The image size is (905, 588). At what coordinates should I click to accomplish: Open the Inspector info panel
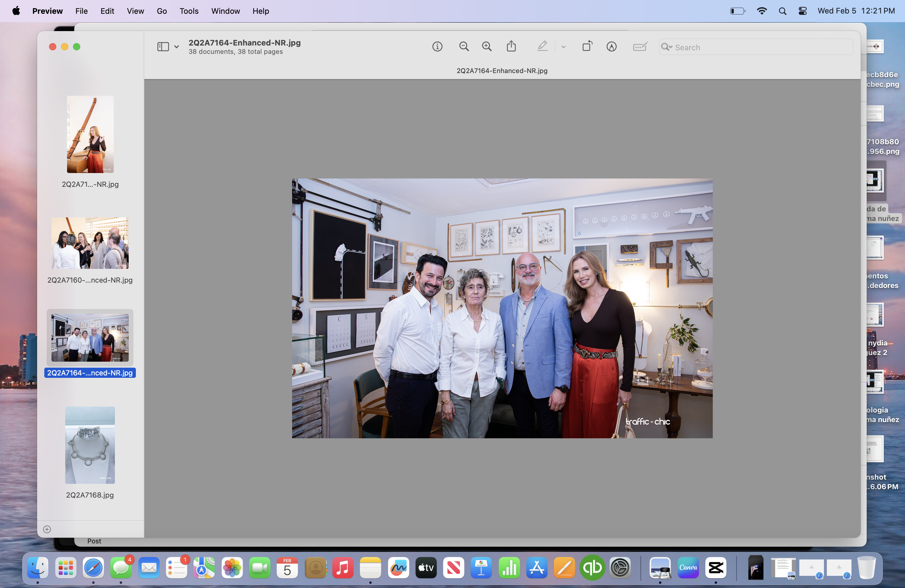pos(437,47)
